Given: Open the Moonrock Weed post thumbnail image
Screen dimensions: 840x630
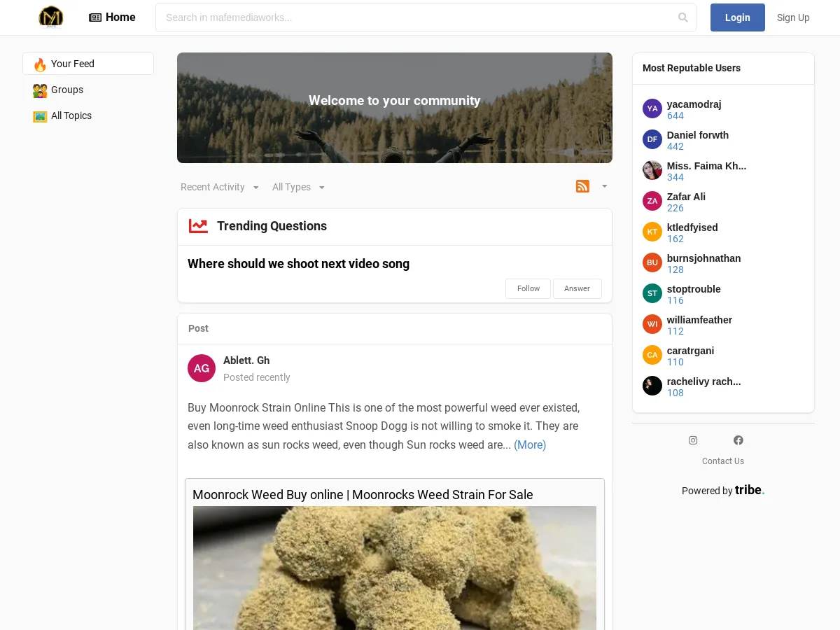Looking at the screenshot, I should point(395,567).
